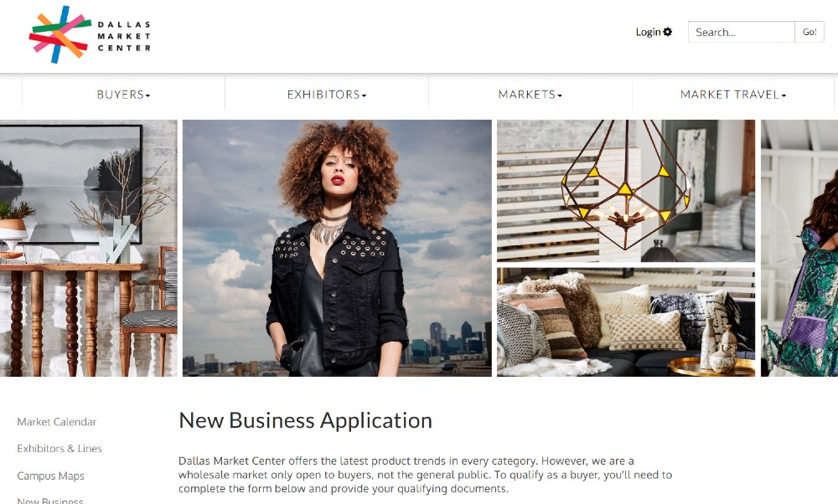The width and height of the screenshot is (838, 504).
Task: Click the caret arrow next to Market Travel
Action: coord(784,95)
